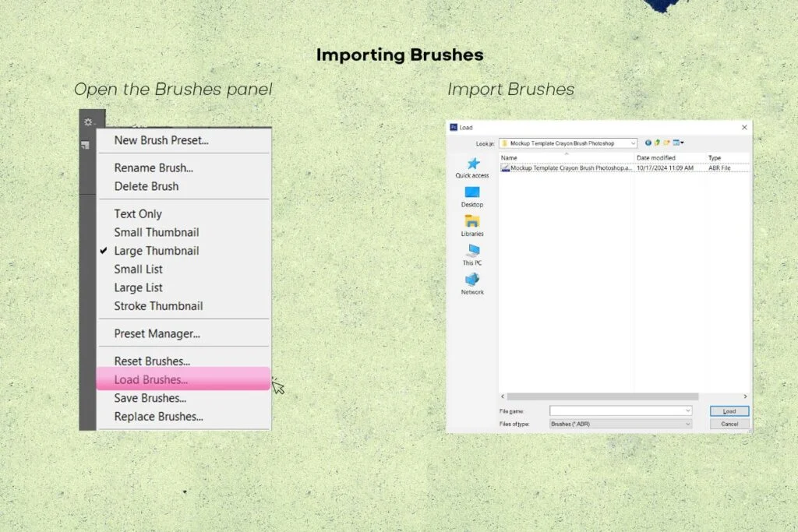Expand the Look in folder dropdown
This screenshot has height=532, width=798.
coord(633,143)
